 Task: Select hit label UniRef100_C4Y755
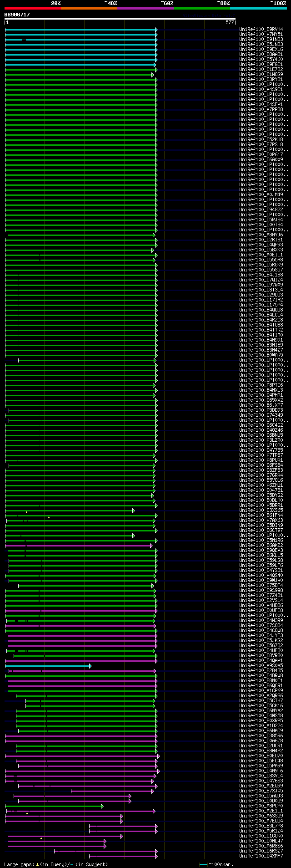(261, 450)
